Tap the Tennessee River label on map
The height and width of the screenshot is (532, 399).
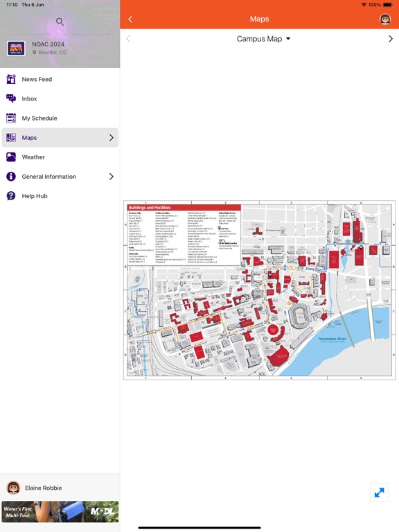point(332,339)
